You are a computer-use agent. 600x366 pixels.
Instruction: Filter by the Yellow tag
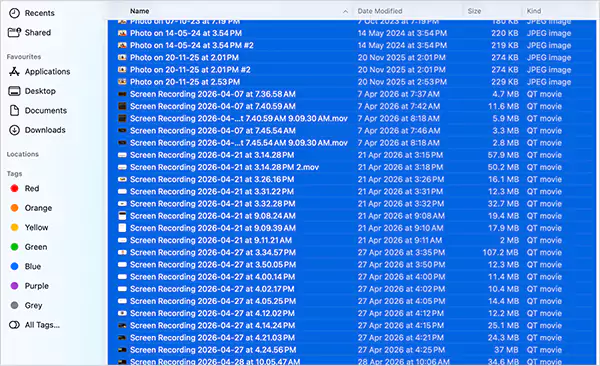point(29,227)
